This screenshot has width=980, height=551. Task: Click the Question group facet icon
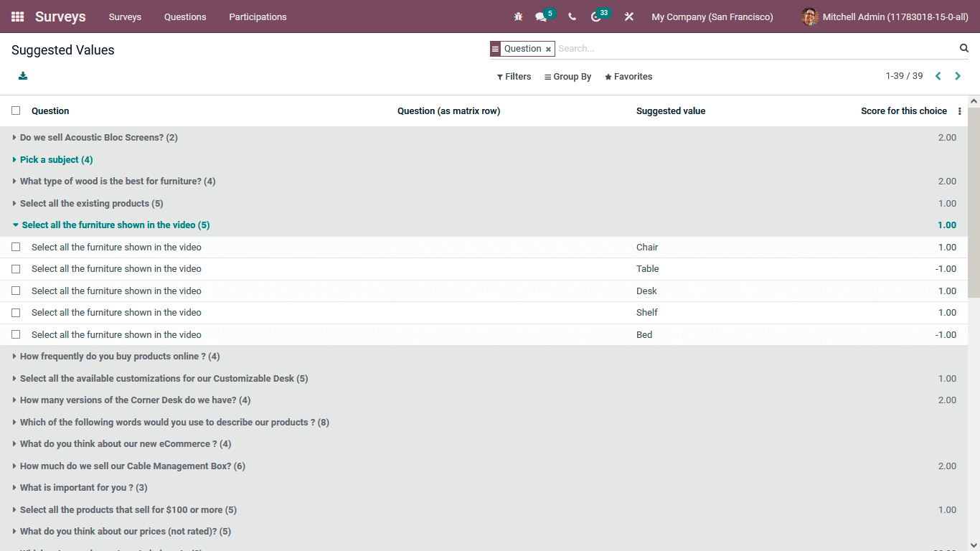[495, 49]
